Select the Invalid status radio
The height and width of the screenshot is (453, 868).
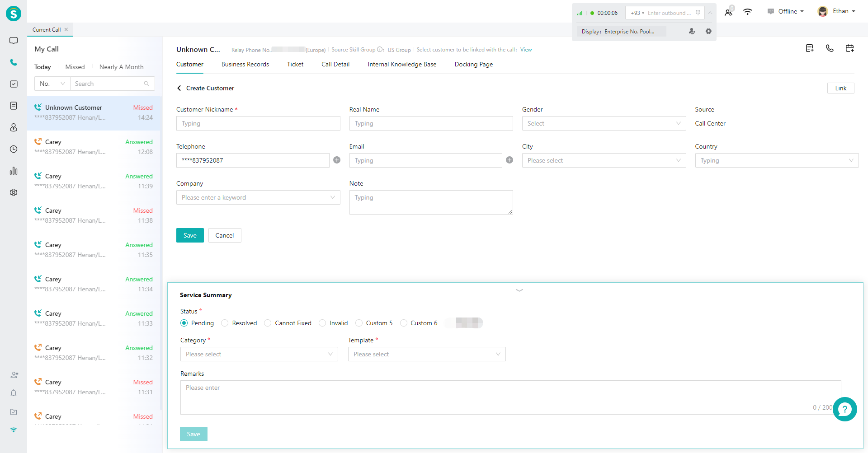pyautogui.click(x=322, y=323)
